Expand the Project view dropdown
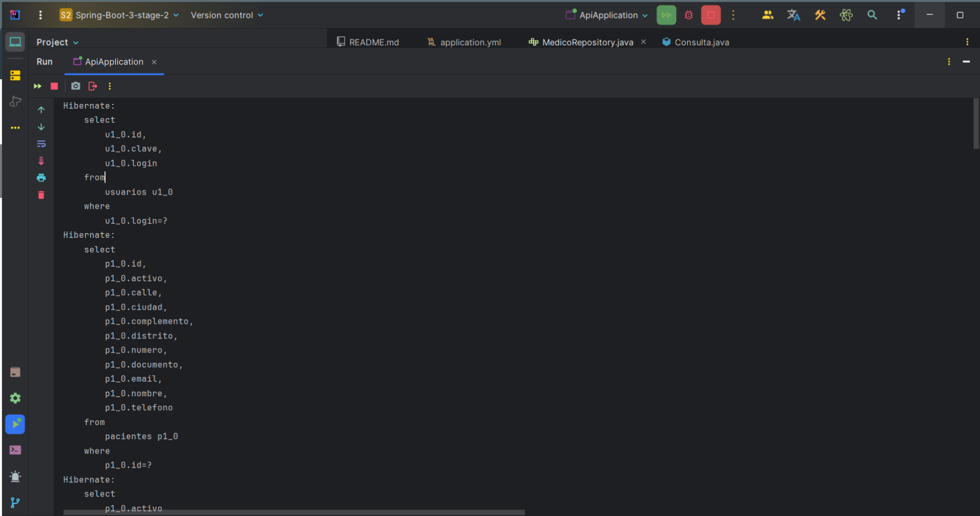 pyautogui.click(x=57, y=42)
